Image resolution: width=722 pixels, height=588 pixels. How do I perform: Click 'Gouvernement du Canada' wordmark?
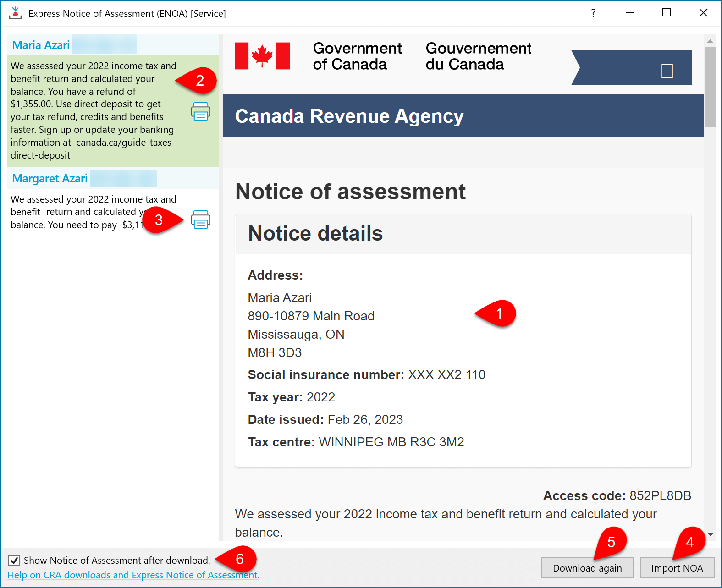click(x=479, y=56)
